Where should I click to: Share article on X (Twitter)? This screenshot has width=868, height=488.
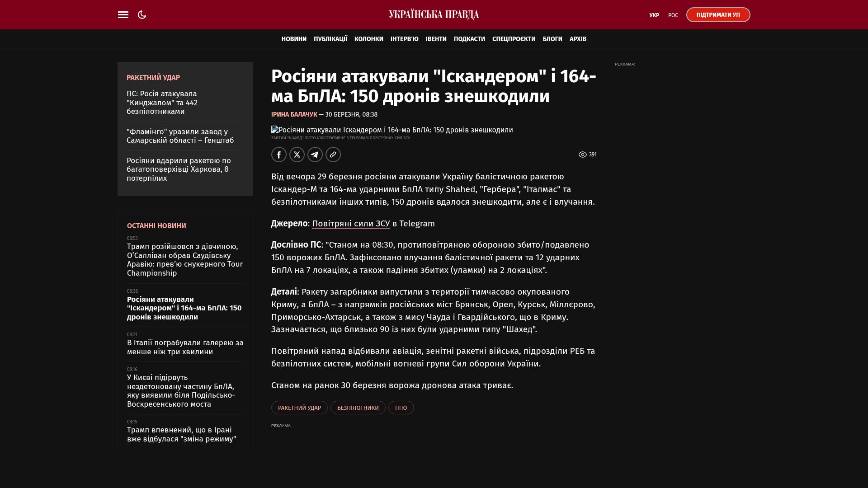click(297, 155)
